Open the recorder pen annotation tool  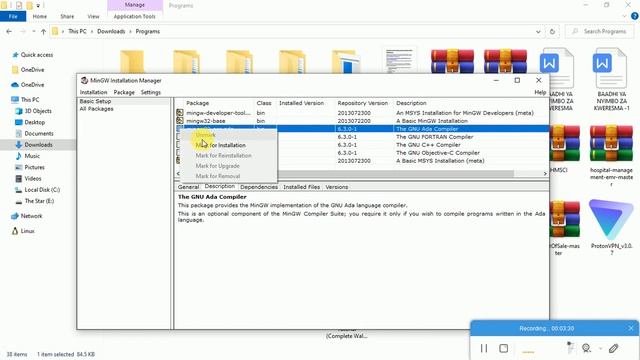coord(613,348)
